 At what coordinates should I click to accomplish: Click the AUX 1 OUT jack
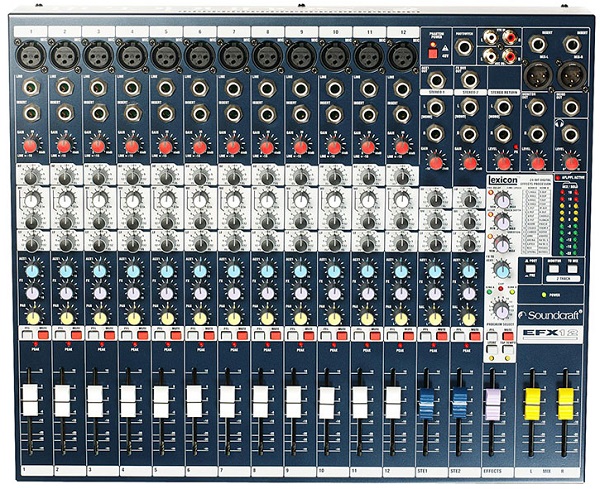(x=436, y=80)
